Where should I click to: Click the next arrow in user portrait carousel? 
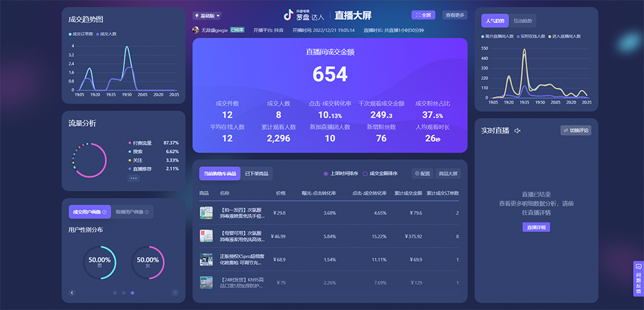pos(175,293)
